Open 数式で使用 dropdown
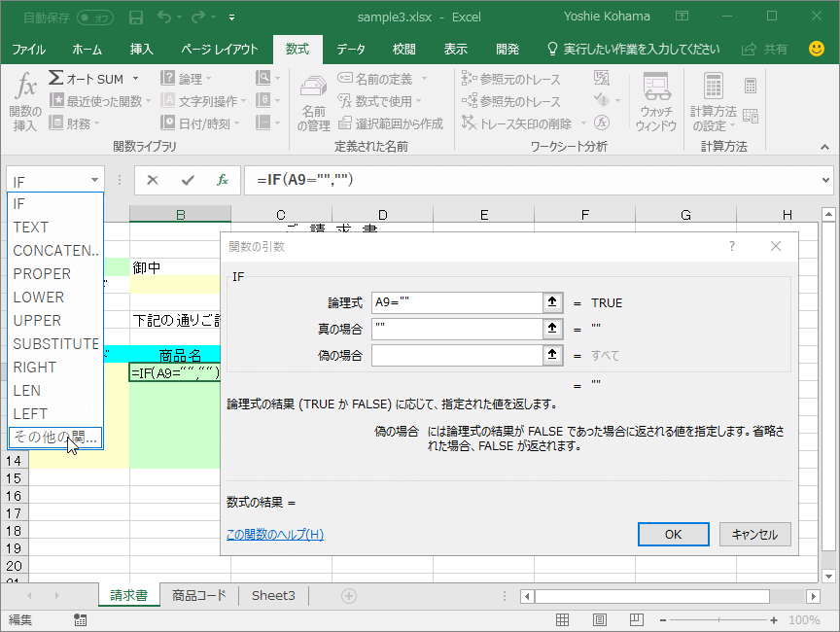The image size is (840, 632). pyautogui.click(x=379, y=101)
